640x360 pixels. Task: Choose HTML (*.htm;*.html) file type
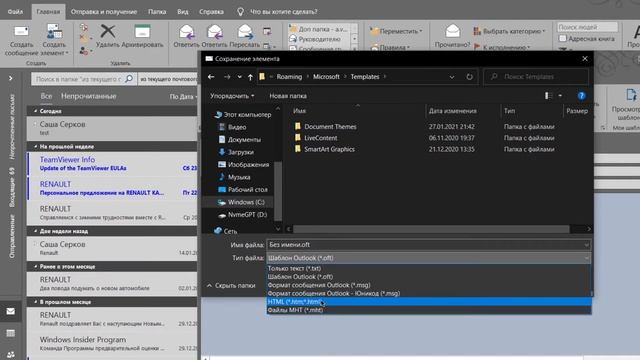tap(429, 302)
